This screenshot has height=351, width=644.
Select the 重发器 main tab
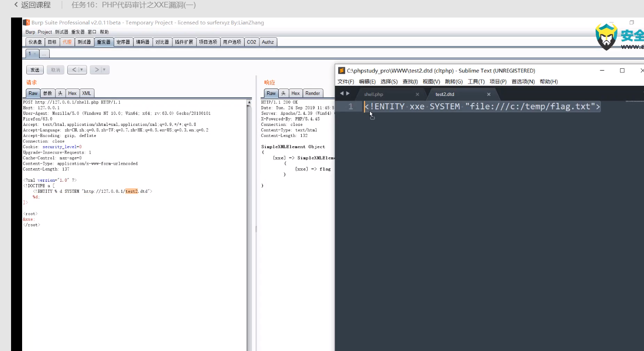(104, 42)
